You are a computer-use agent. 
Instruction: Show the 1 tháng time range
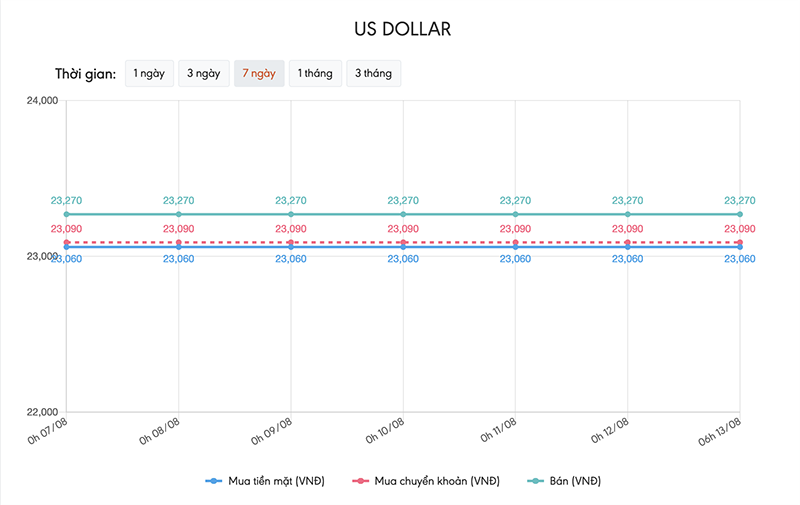315,74
